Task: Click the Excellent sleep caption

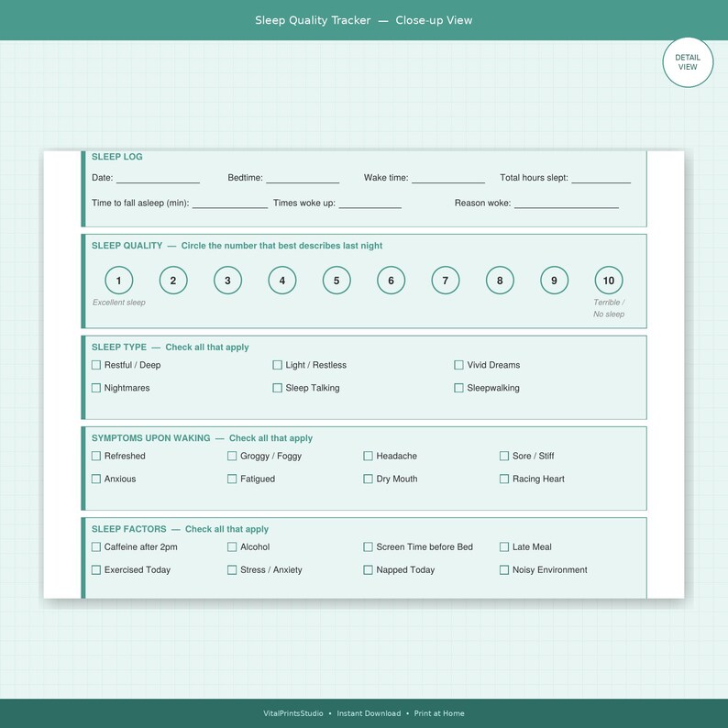Action: click(x=119, y=303)
